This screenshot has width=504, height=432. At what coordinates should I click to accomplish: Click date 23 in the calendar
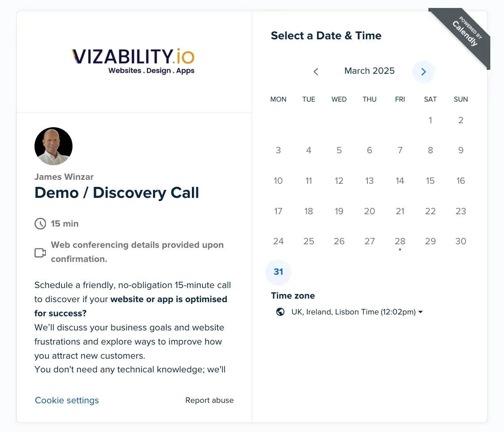tap(461, 211)
